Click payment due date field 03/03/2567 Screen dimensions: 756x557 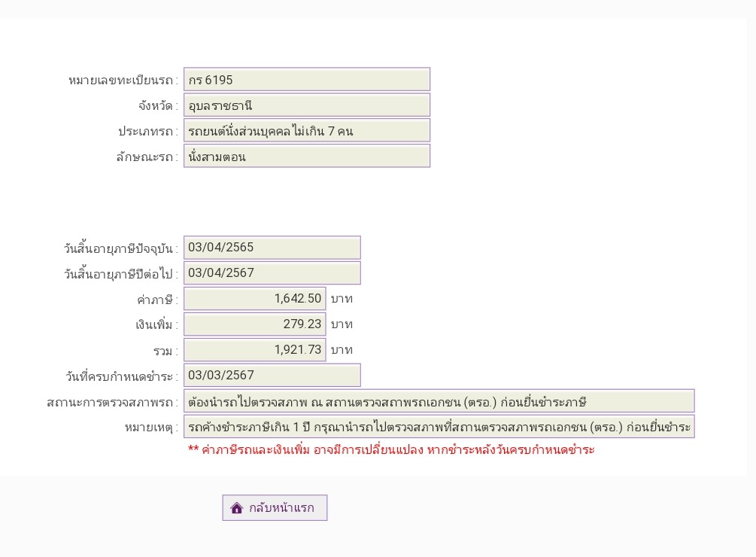click(x=272, y=376)
